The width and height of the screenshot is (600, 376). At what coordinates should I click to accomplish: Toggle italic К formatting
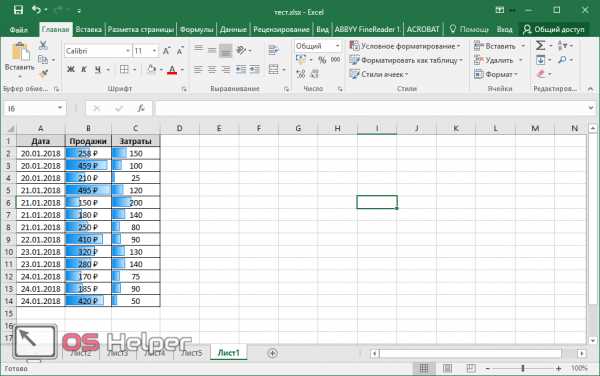[x=84, y=70]
